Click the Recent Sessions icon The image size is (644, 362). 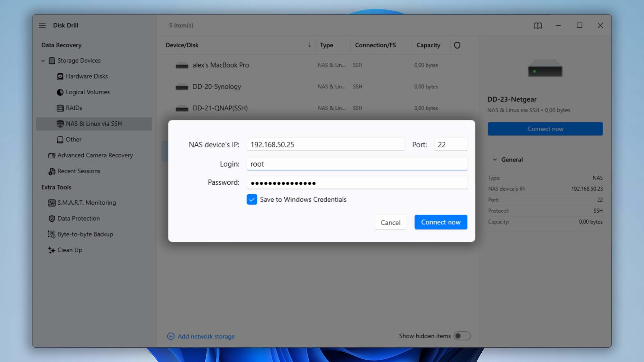[52, 171]
